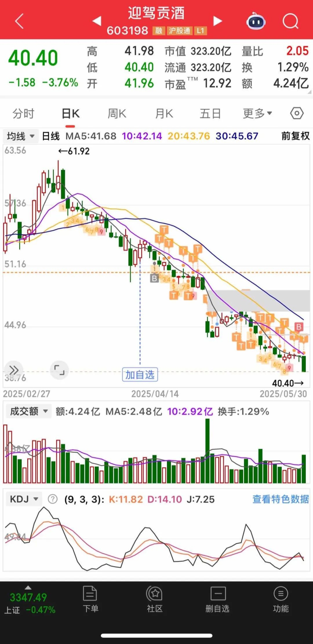Tap the 30:45.67 moving average label
Screen dimensions: 313x644
point(237,136)
